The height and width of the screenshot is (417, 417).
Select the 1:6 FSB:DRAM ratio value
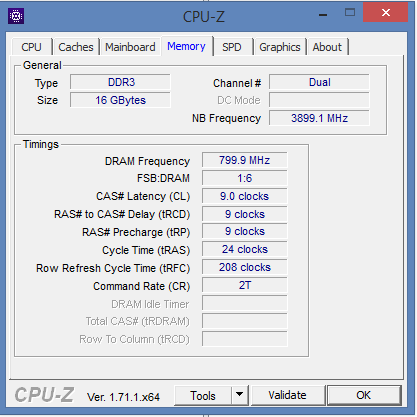pos(245,178)
